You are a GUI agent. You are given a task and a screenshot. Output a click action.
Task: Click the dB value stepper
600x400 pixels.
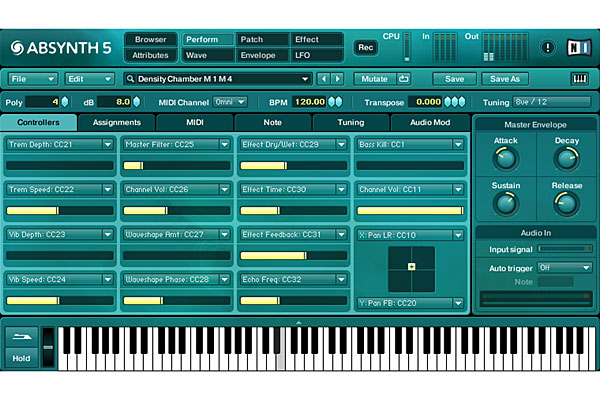[x=136, y=102]
